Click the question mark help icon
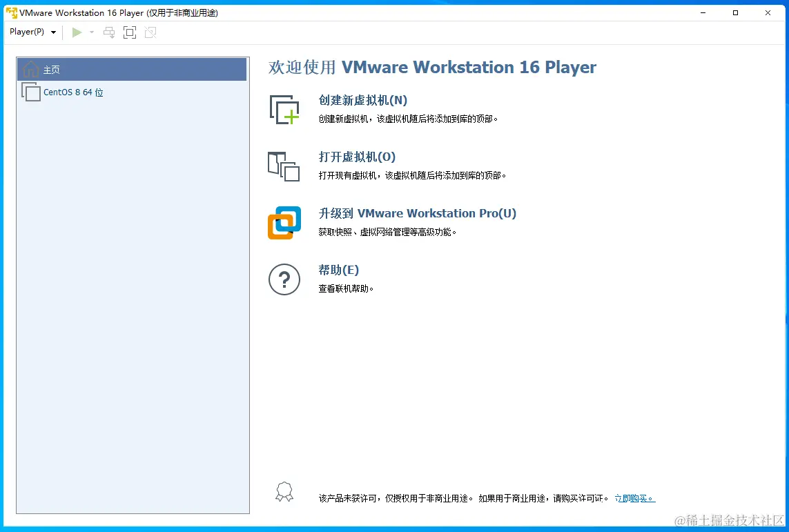 pyautogui.click(x=284, y=279)
